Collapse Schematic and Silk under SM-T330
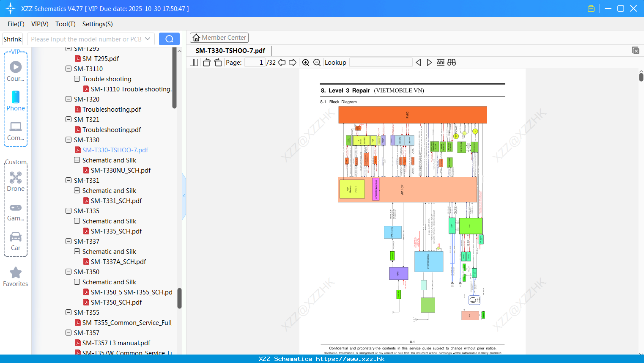This screenshot has height=363, width=644. pos(77,160)
